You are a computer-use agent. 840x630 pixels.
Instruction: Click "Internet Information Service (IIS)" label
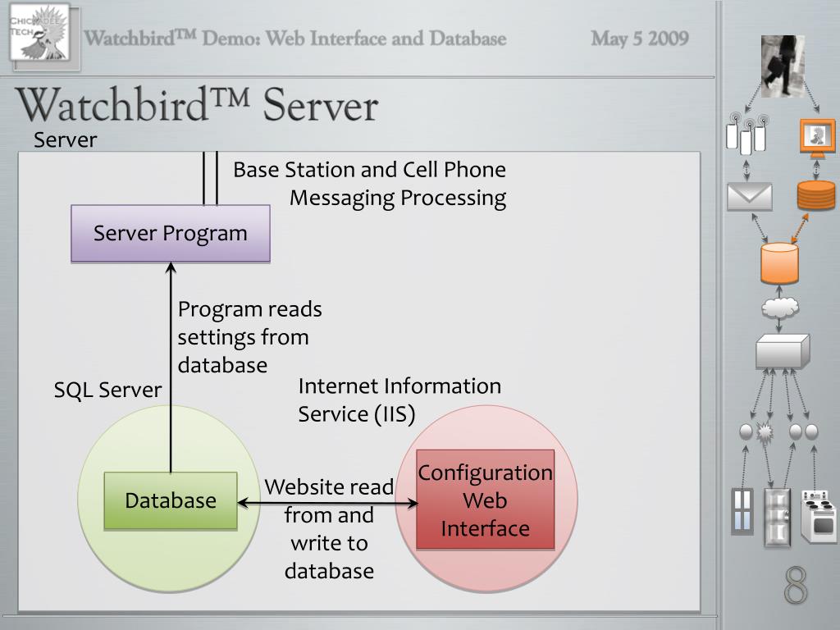click(399, 400)
